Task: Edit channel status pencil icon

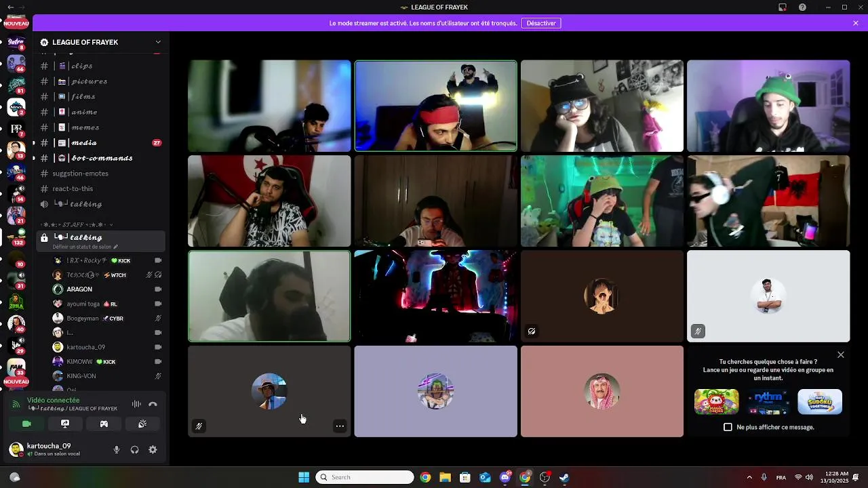Action: 115,247
